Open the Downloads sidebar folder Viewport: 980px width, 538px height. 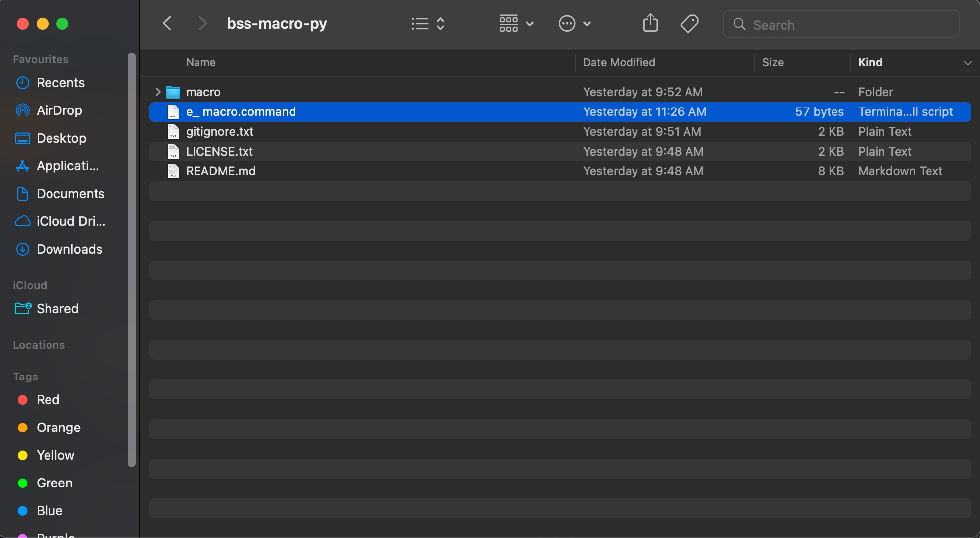[x=69, y=249]
